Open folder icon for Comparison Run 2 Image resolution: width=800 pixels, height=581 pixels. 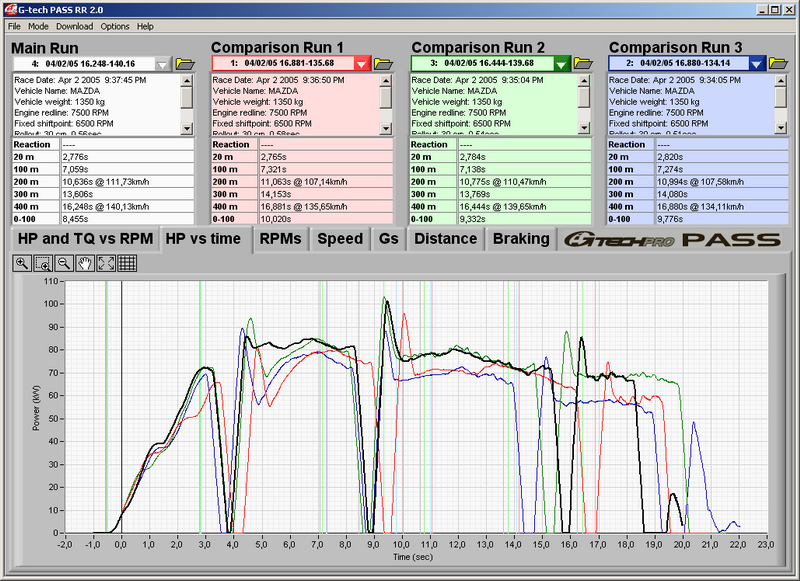point(583,63)
